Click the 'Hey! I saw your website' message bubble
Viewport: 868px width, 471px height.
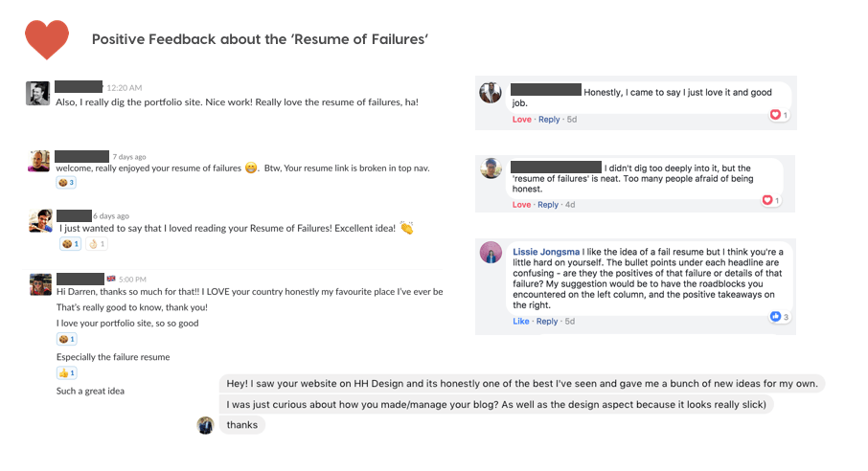pyautogui.click(x=521, y=384)
